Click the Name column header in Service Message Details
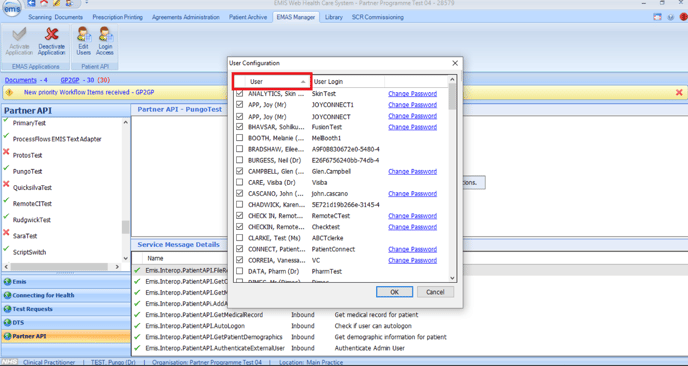This screenshot has height=366, width=688. tap(155, 258)
